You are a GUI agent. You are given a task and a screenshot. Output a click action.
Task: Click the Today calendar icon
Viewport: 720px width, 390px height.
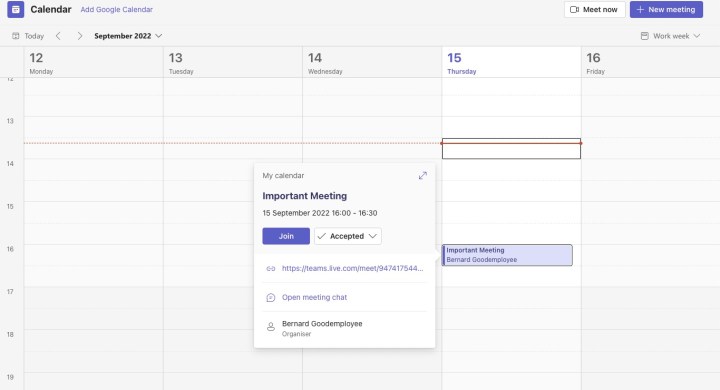[16, 36]
